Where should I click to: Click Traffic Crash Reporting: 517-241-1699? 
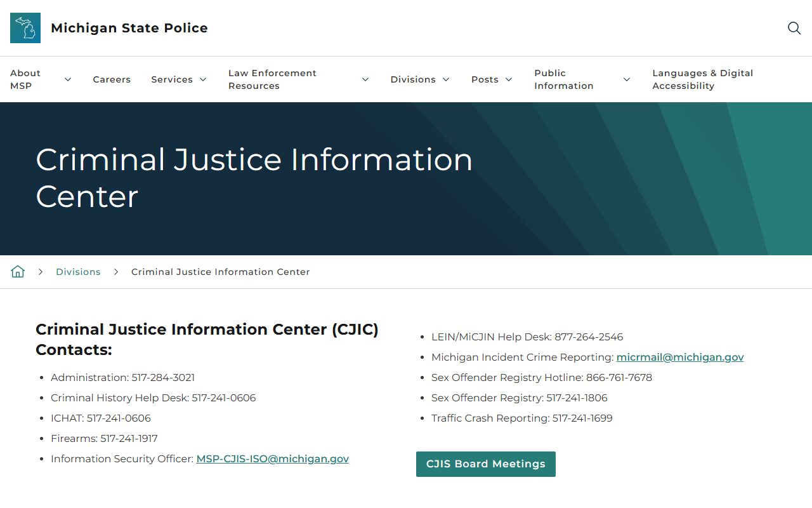tap(522, 418)
